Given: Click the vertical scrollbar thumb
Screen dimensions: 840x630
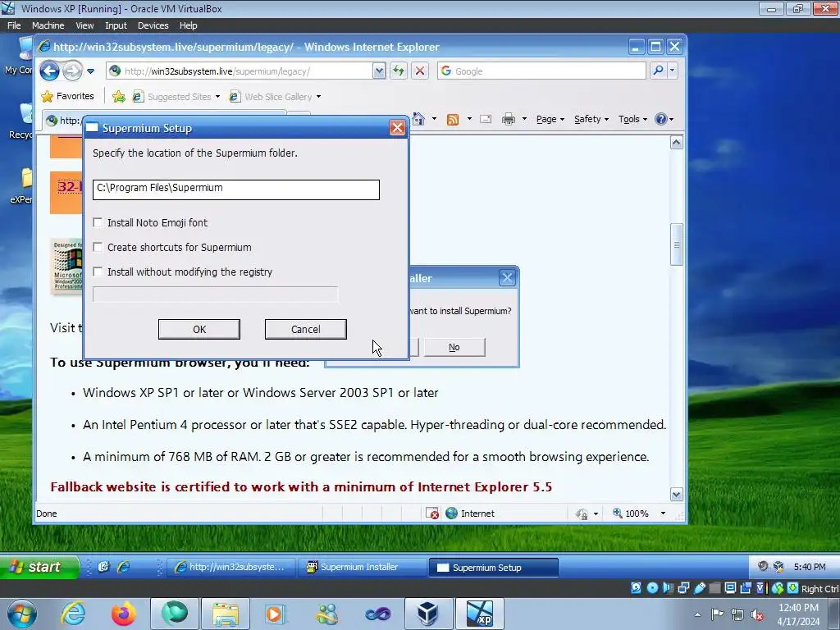Looking at the screenshot, I should click(x=677, y=244).
